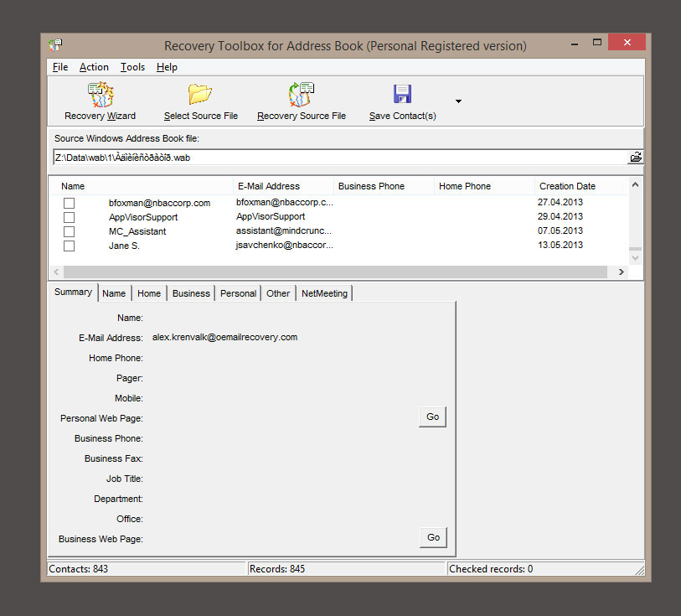
Task: Select contact name MC_Assistant
Action: point(137,231)
